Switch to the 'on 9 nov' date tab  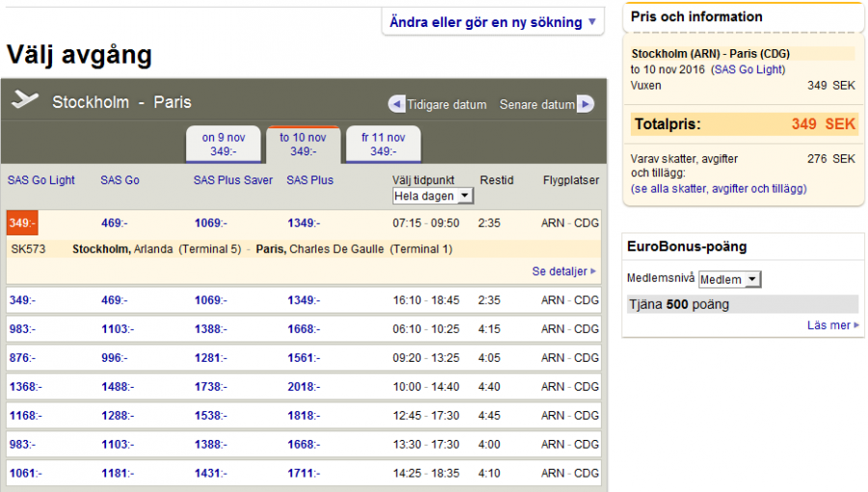pos(223,145)
